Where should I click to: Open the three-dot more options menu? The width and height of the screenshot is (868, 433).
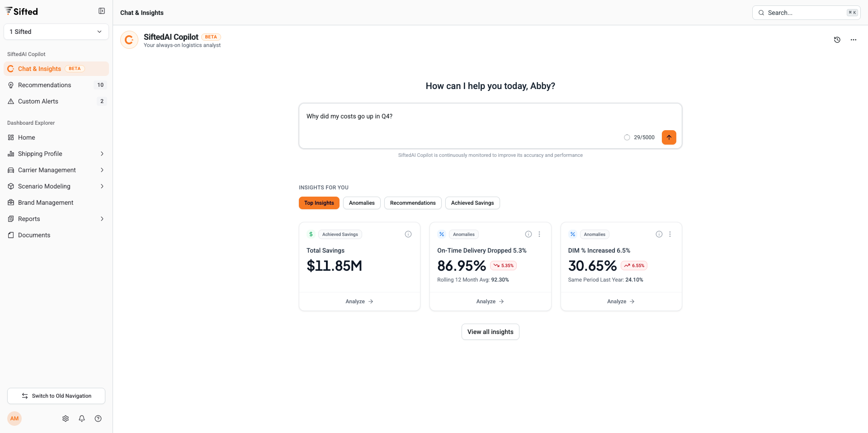pos(853,40)
